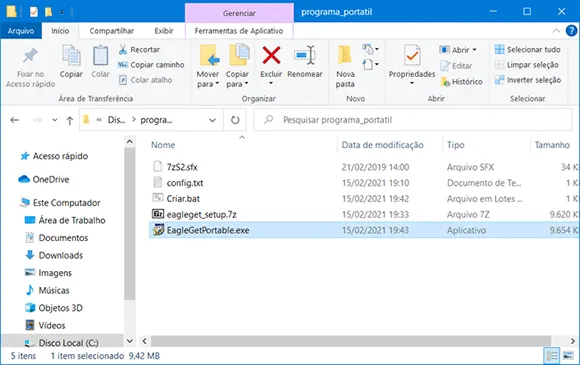The image size is (580, 365).
Task: Click the Gerenciar contextual tab
Action: pyautogui.click(x=239, y=13)
